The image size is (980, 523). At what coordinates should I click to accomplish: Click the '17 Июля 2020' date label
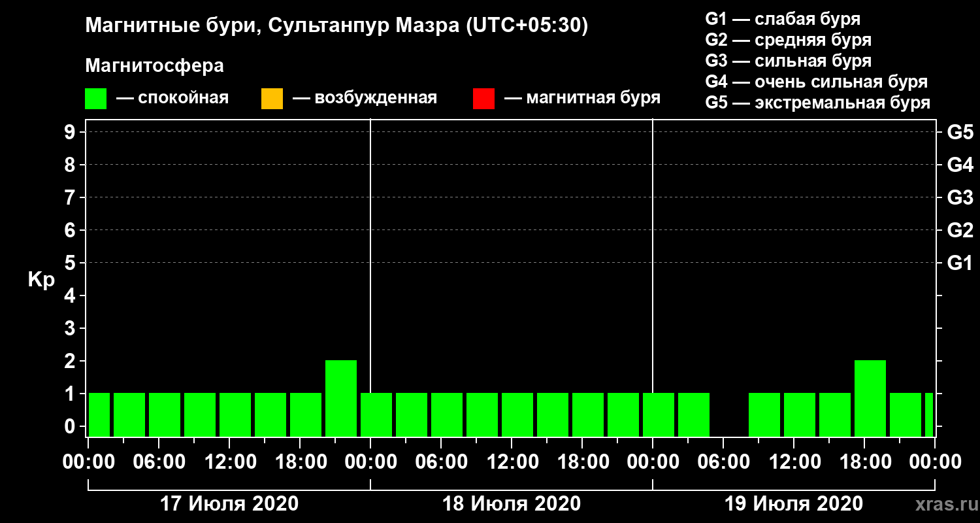[229, 504]
